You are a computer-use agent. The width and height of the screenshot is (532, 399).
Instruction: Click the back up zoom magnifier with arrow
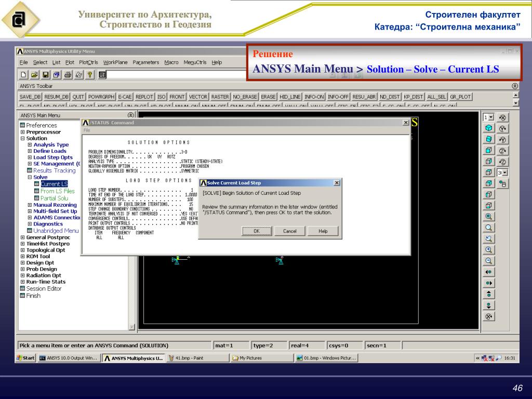pyautogui.click(x=488, y=239)
